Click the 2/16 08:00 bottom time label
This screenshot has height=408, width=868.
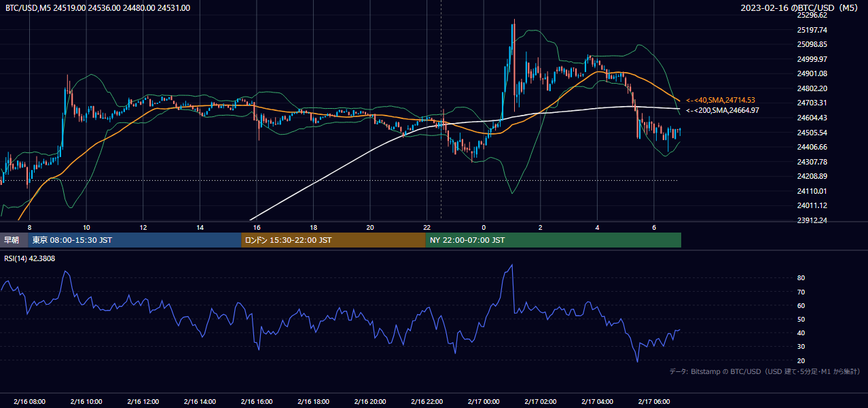pos(29,402)
